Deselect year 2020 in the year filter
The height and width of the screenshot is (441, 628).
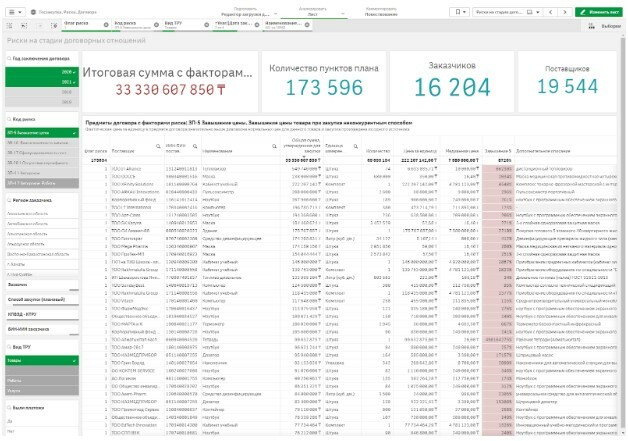[42, 72]
